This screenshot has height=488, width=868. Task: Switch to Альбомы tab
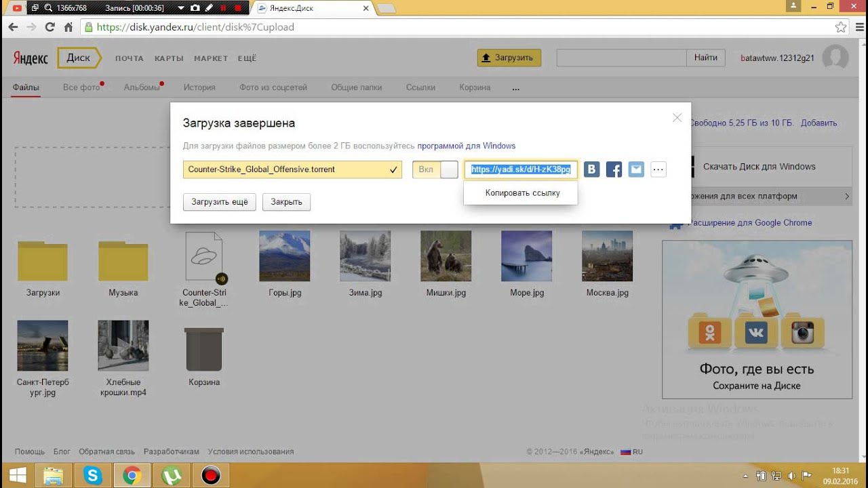tap(141, 87)
